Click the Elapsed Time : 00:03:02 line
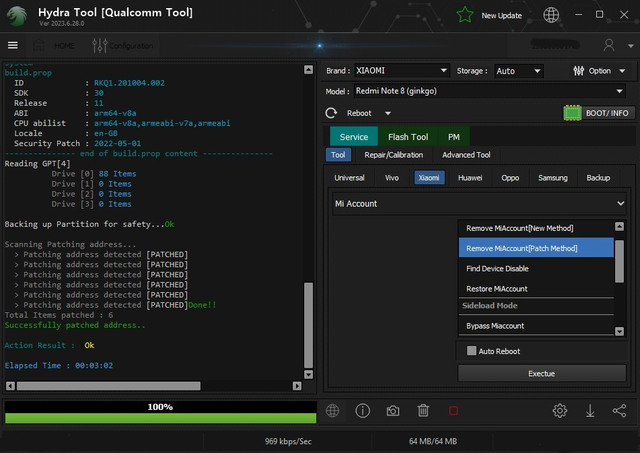This screenshot has height=453, width=640. click(x=59, y=365)
